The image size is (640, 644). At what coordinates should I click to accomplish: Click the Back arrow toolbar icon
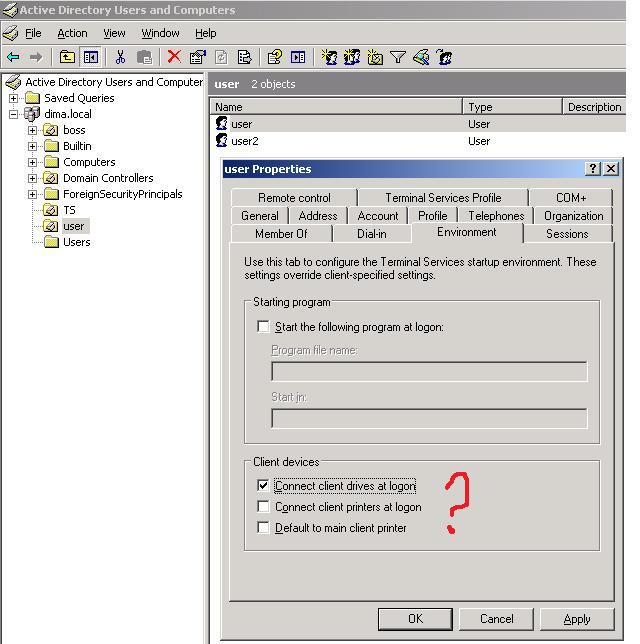pos(13,57)
